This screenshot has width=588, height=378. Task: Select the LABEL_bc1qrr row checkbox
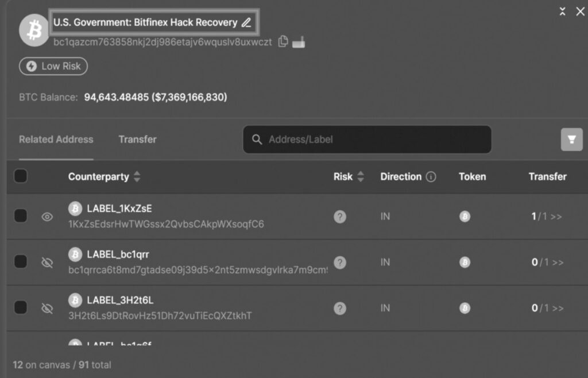[21, 261]
